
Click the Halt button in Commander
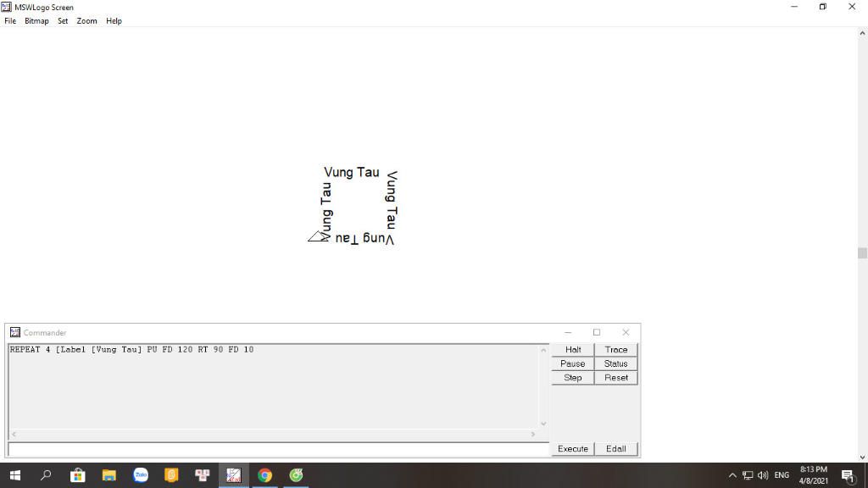(x=573, y=350)
